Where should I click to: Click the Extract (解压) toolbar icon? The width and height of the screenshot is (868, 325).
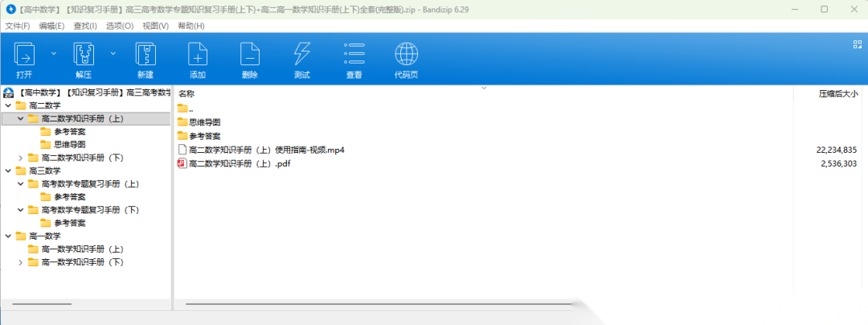coord(84,55)
